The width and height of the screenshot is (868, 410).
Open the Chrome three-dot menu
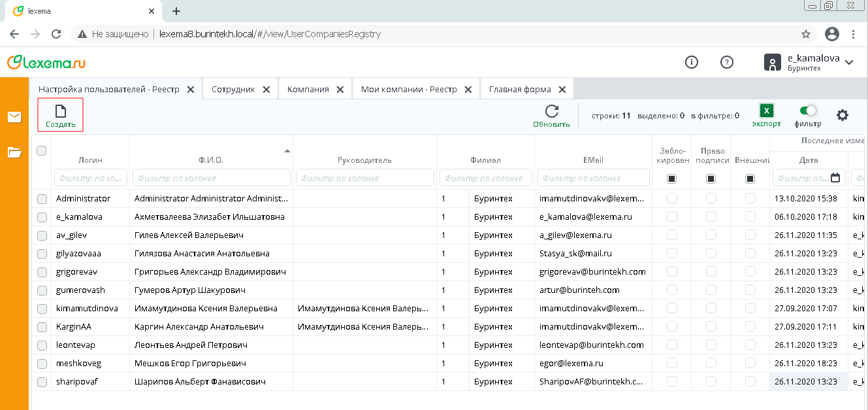[853, 34]
